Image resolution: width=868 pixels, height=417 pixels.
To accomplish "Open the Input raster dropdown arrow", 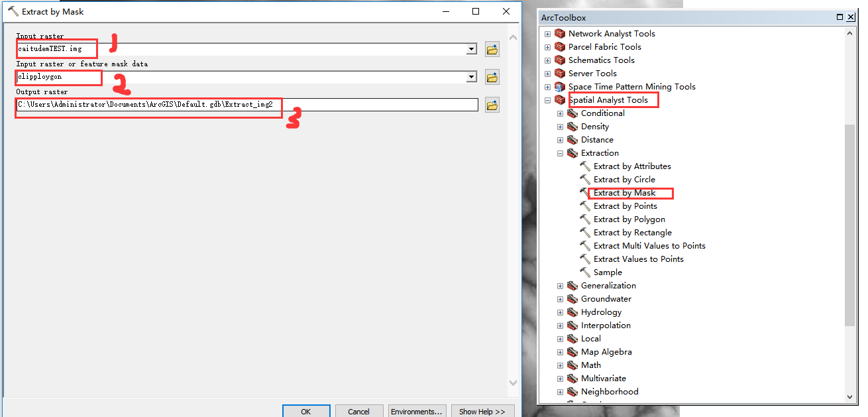I will [472, 49].
